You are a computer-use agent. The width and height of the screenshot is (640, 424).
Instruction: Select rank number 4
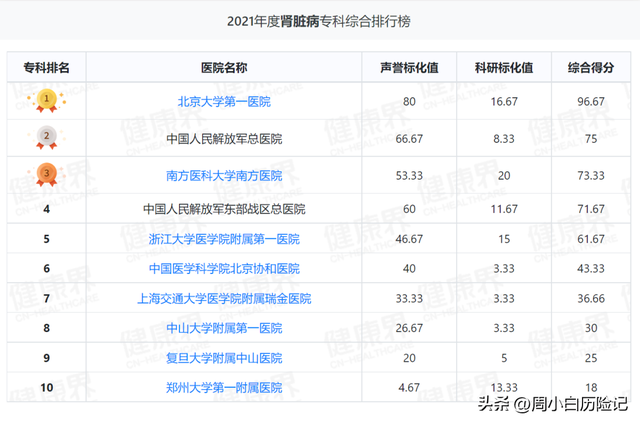coord(47,209)
